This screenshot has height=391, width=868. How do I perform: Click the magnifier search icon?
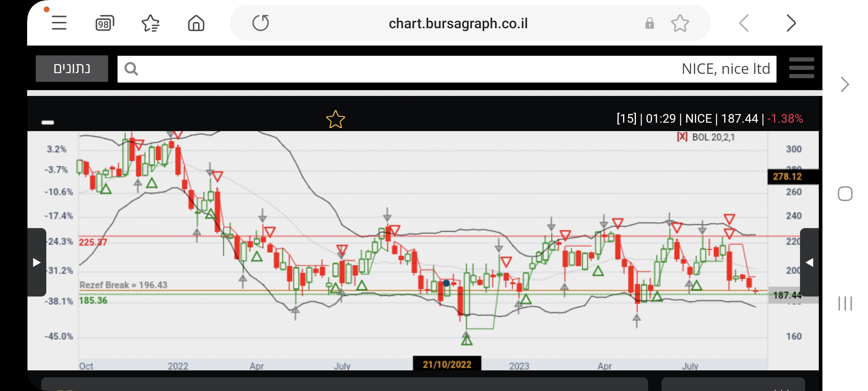tap(131, 69)
